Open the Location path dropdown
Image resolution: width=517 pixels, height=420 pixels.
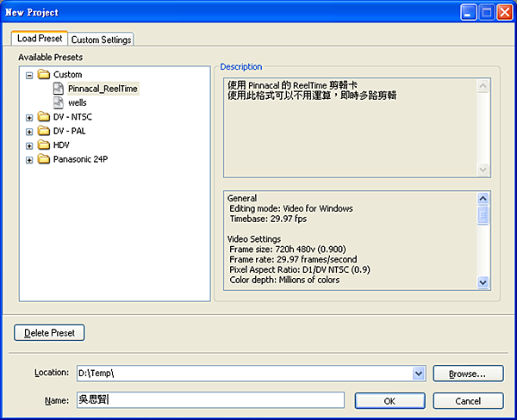pos(419,374)
